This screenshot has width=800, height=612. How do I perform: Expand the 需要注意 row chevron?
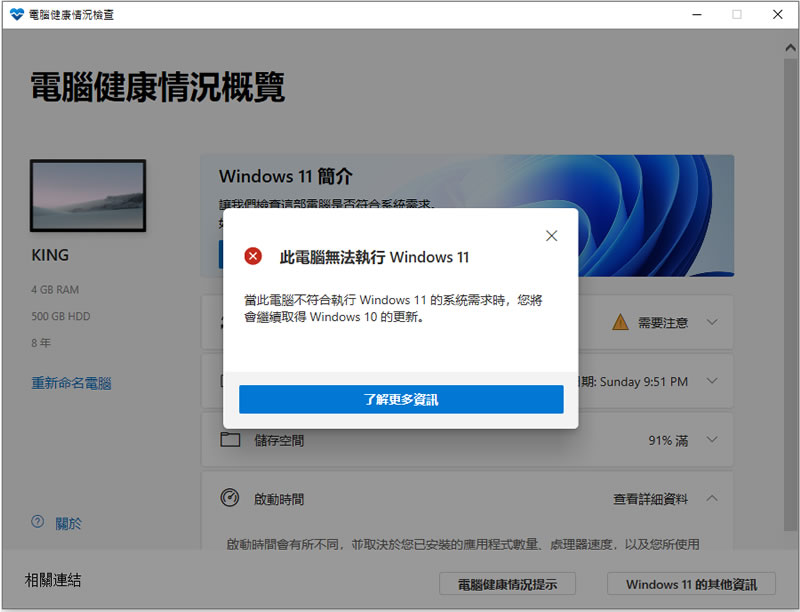712,322
